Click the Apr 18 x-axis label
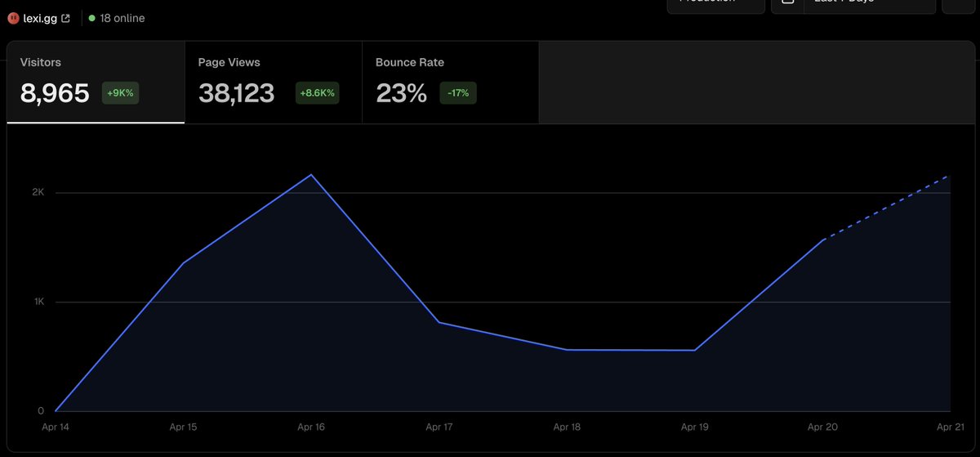Viewport: 980px width, 457px height. (x=567, y=427)
